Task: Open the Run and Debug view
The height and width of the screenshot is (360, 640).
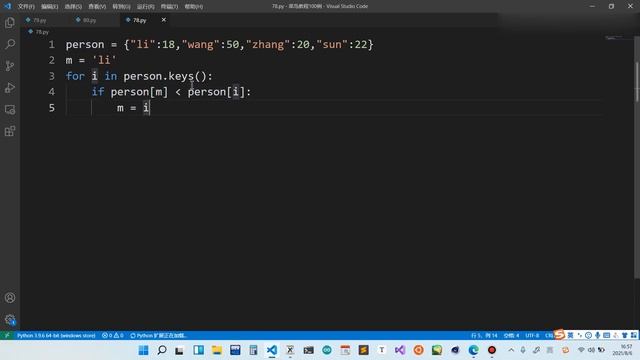Action: [x=10, y=87]
